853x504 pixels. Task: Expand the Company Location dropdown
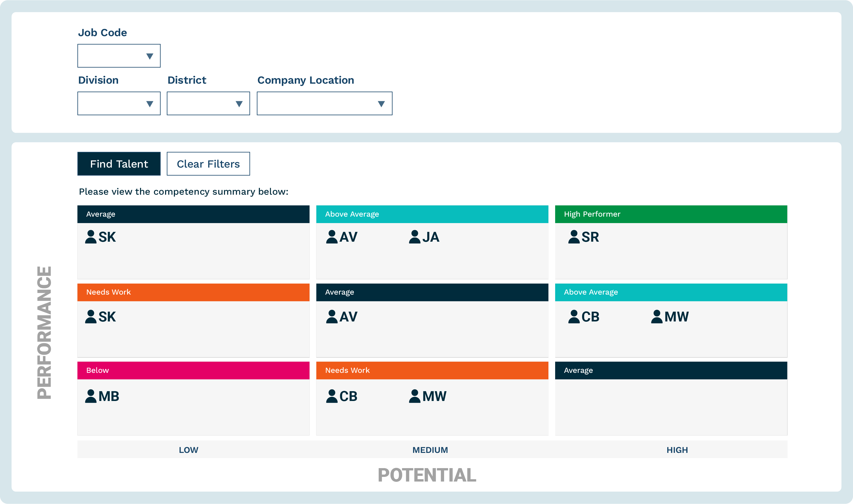[x=324, y=103]
